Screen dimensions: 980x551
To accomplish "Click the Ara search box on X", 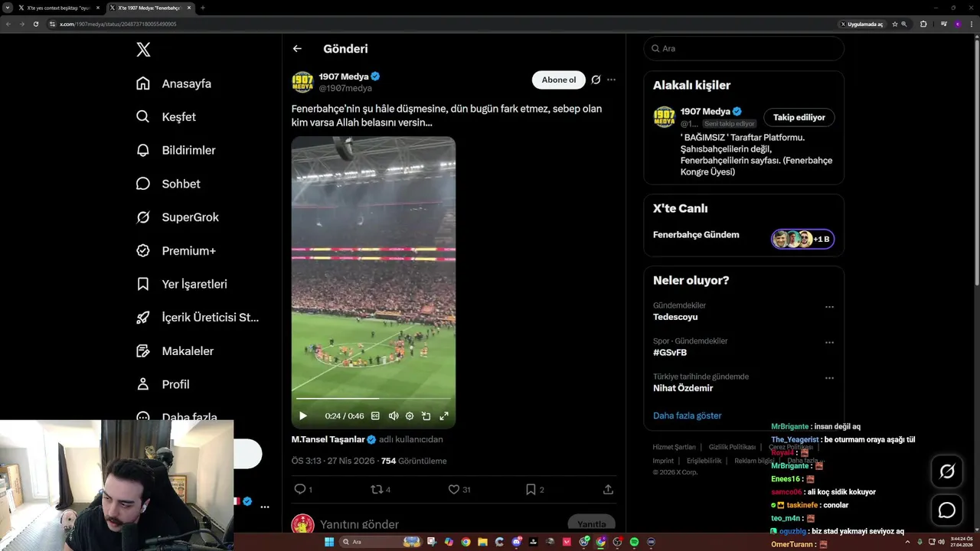I will [x=743, y=48].
